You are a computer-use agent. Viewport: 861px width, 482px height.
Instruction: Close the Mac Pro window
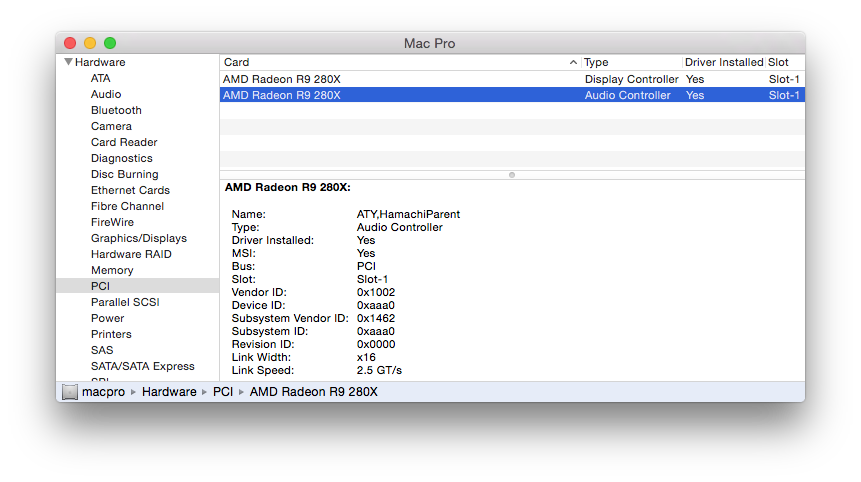pyautogui.click(x=70, y=43)
